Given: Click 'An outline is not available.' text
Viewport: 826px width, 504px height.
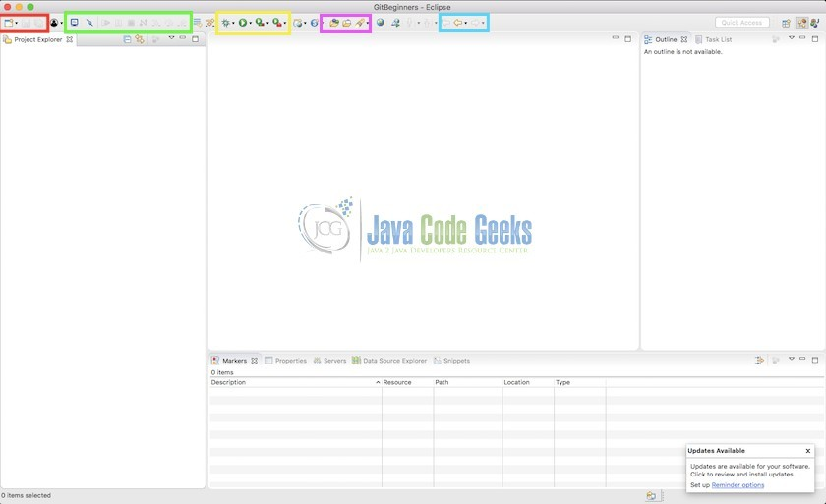Looking at the screenshot, I should (x=683, y=51).
